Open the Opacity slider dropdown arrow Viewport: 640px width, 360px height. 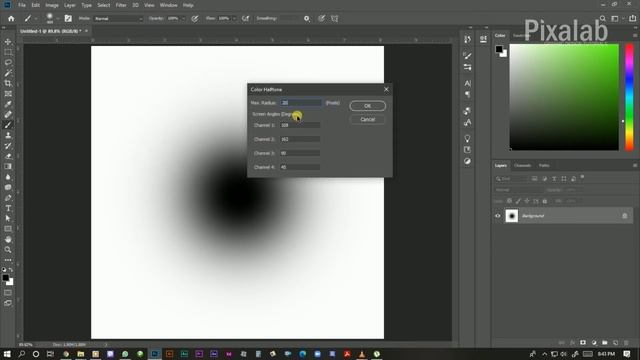coord(183,19)
